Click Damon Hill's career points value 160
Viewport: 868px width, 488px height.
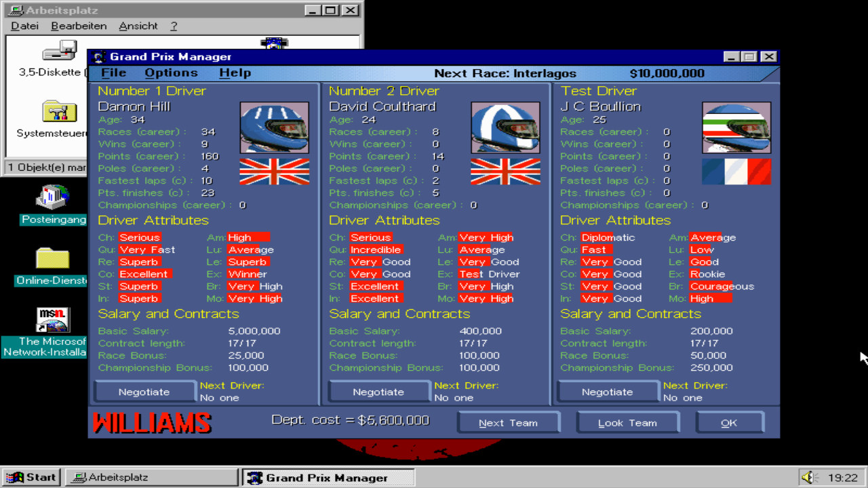(x=210, y=157)
